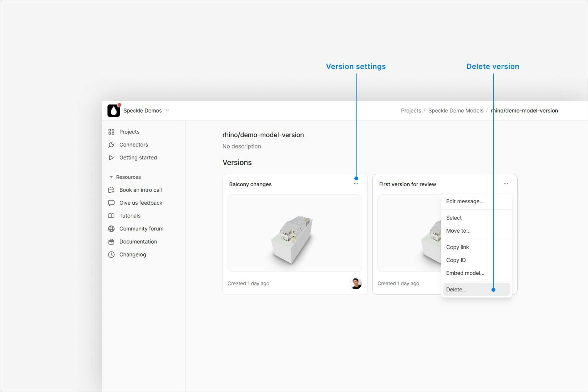Click the Tutorials book icon

point(111,216)
